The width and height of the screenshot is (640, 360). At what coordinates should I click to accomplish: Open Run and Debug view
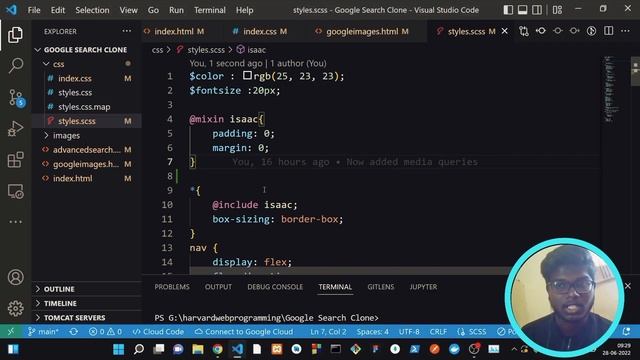click(15, 129)
